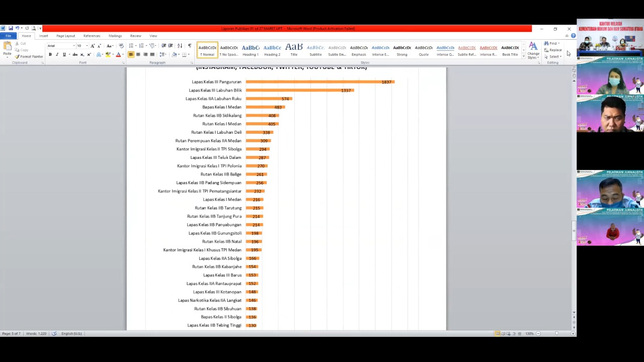Image resolution: width=644 pixels, height=362 pixels.
Task: Open Customize Quick Access Toolbar dropdown
Action: pos(40,28)
